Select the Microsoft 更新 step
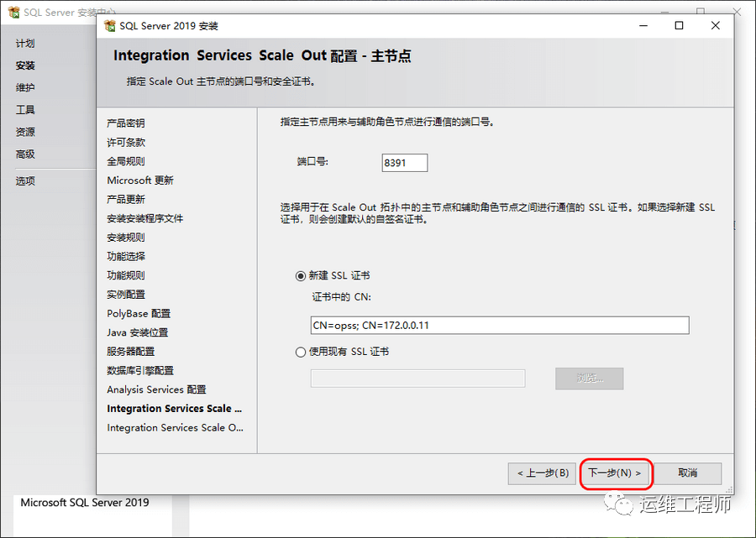This screenshot has width=756, height=538. click(x=140, y=180)
